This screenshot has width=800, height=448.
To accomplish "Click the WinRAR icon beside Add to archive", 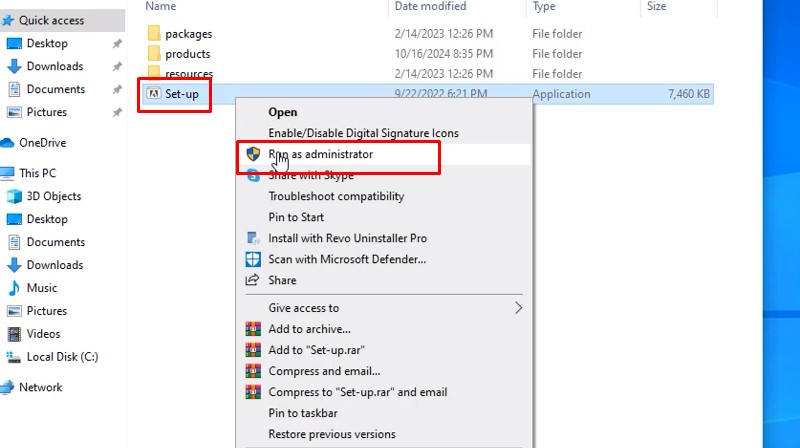I will tap(253, 329).
